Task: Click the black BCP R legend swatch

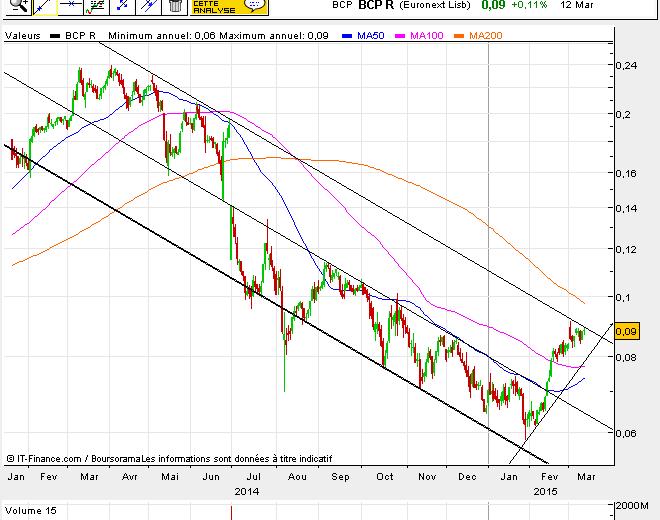Action: (x=55, y=36)
